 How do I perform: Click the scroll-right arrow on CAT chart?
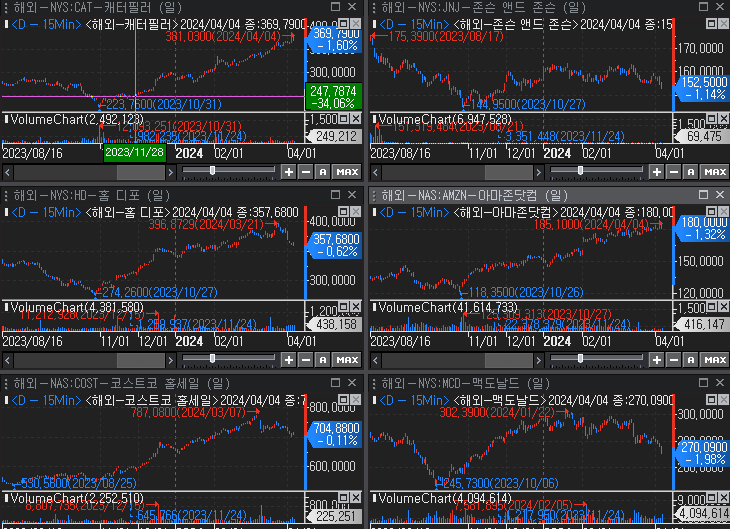pyautogui.click(x=170, y=172)
